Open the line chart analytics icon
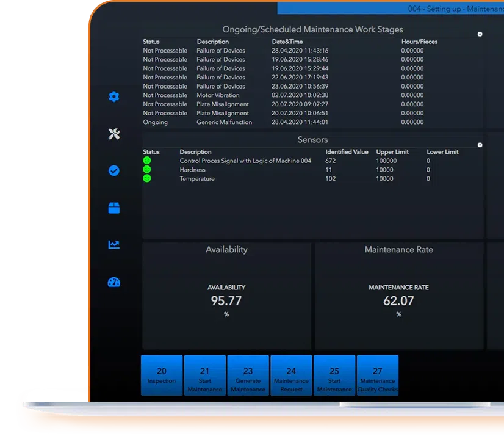This screenshot has width=504, height=447. click(113, 245)
